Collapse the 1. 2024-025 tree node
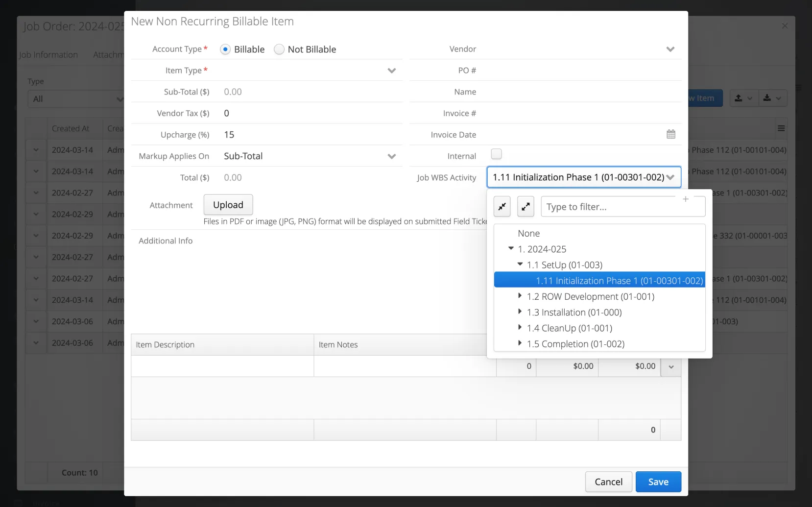 [x=511, y=248]
